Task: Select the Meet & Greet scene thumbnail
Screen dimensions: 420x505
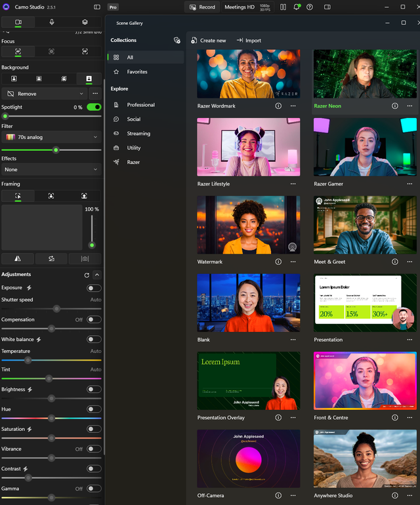Action: point(365,225)
